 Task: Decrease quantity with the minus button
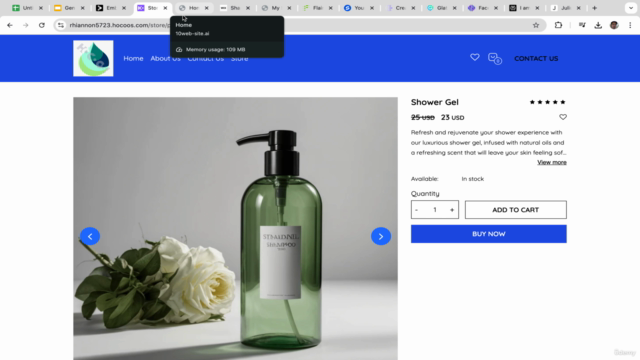[417, 210]
